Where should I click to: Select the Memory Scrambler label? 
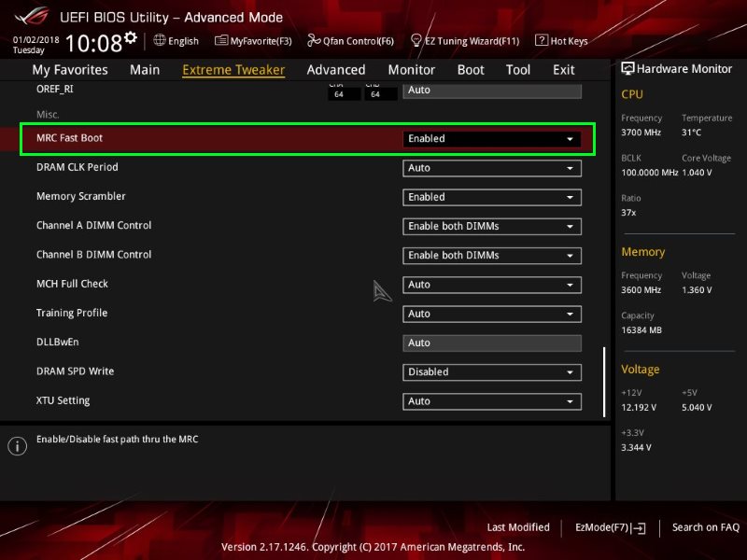81,196
